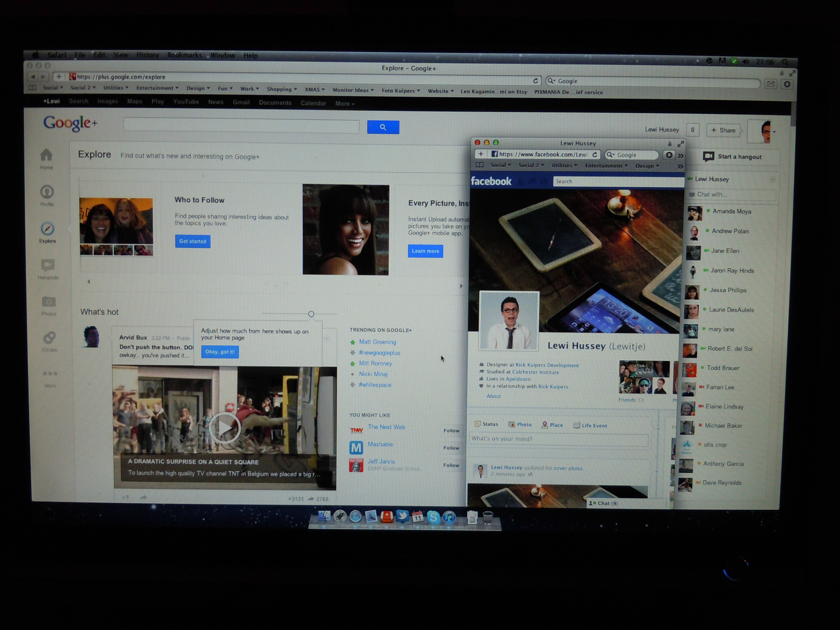Screen dimensions: 840x630
Task: Open the Bookmarks menu
Action: [x=185, y=55]
